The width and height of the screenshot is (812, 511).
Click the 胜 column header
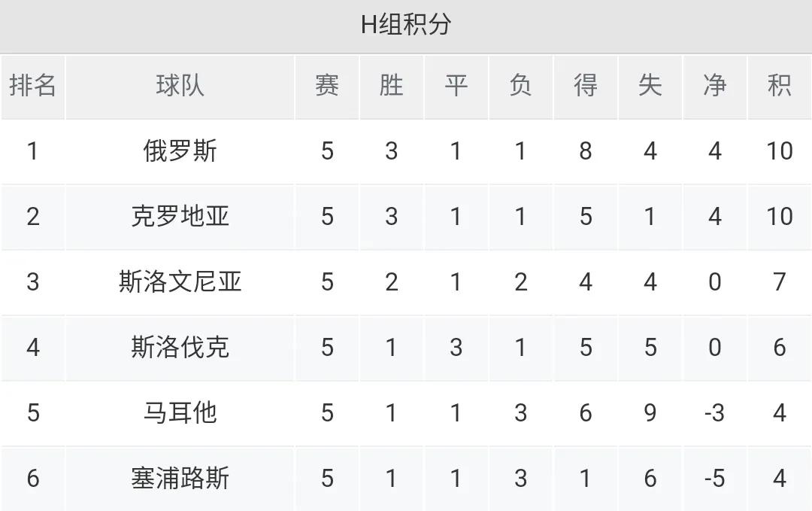pos(391,86)
